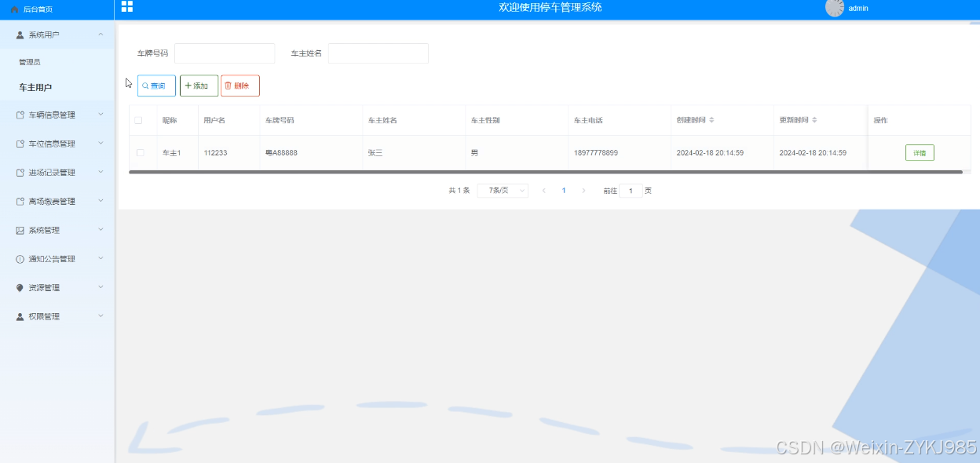The height and width of the screenshot is (463, 980).
Task: Click the 车主1 nickname cell
Action: (172, 153)
